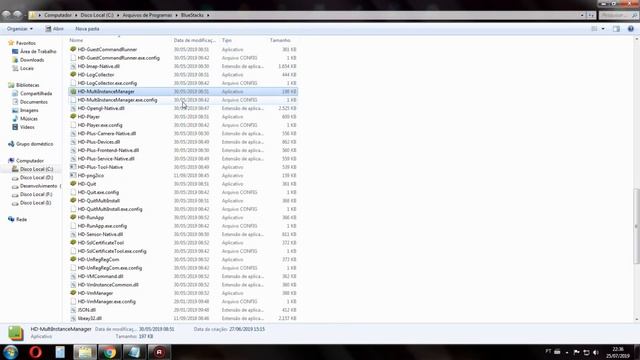The height and width of the screenshot is (360, 640).
Task: Open Músicas library in sidebar
Action: click(x=29, y=119)
